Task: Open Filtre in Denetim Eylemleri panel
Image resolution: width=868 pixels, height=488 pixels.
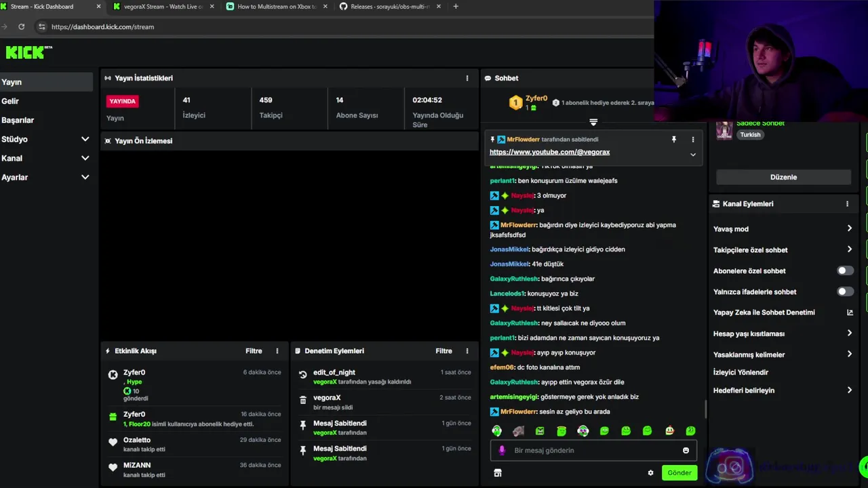Action: (443, 351)
